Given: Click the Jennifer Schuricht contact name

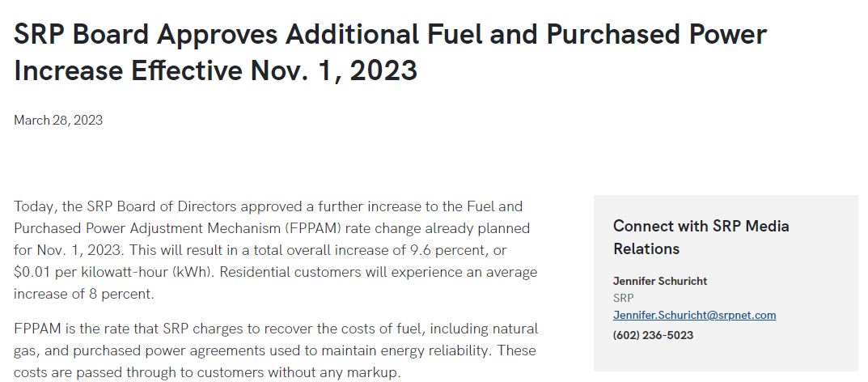Looking at the screenshot, I should coord(660,282).
